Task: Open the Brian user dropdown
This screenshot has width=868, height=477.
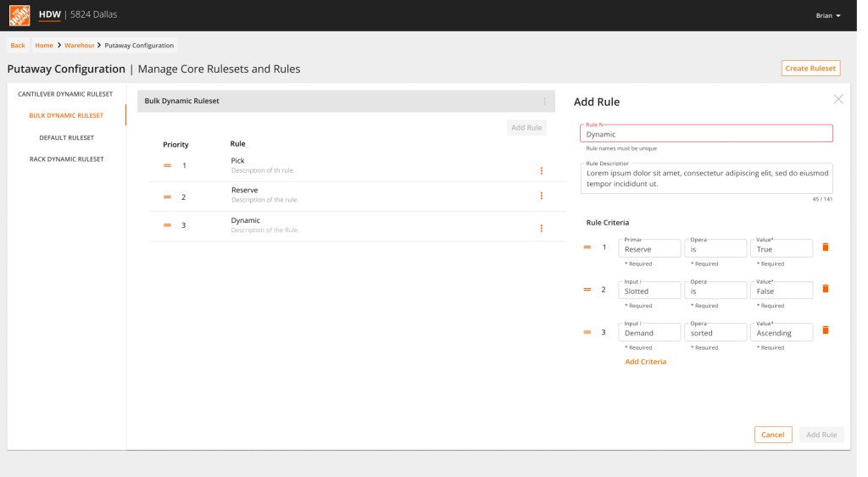Action: tap(828, 16)
